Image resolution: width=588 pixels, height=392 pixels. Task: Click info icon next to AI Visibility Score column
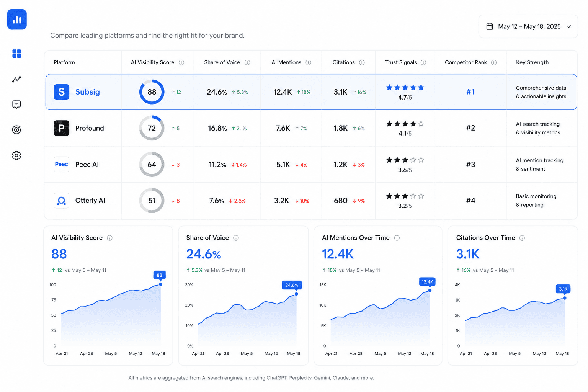[x=181, y=62]
